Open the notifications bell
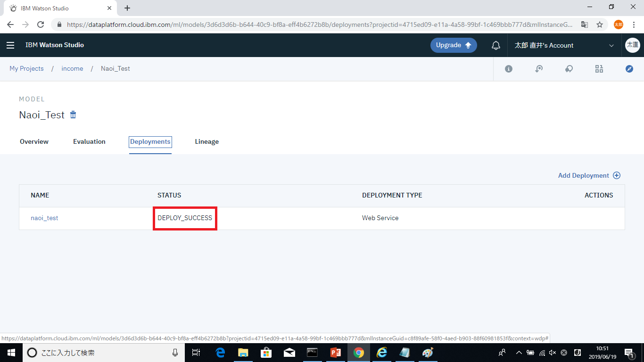The image size is (644, 362). coord(495,45)
